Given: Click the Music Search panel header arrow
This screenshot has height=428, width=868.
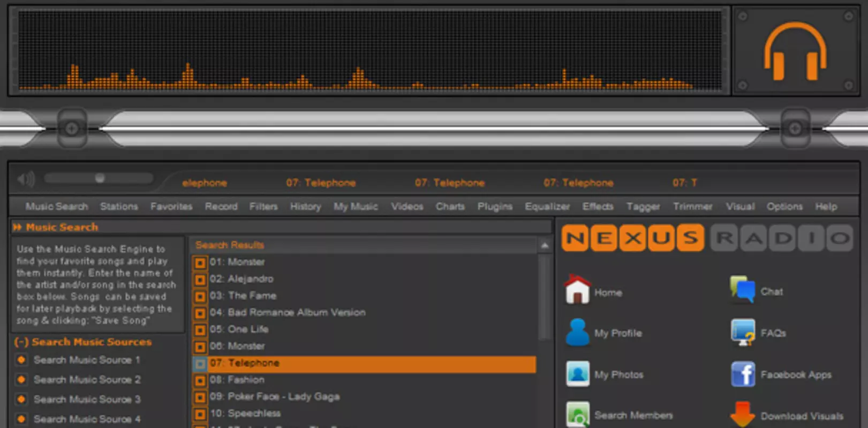Looking at the screenshot, I should click(17, 227).
